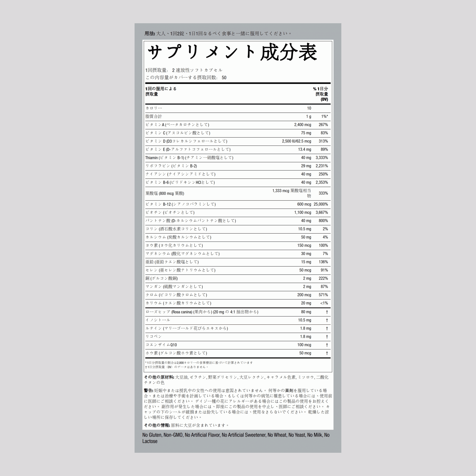Click the ヨウ素 150 mcg value

coord(304,245)
